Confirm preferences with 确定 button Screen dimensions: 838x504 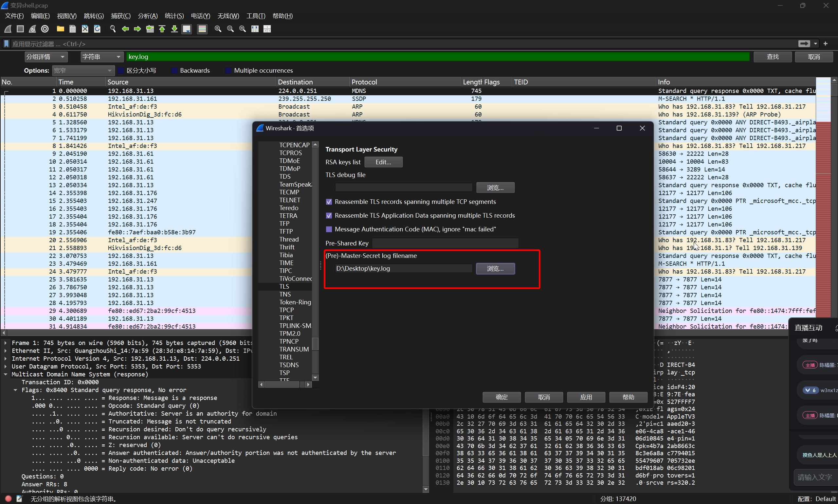502,397
